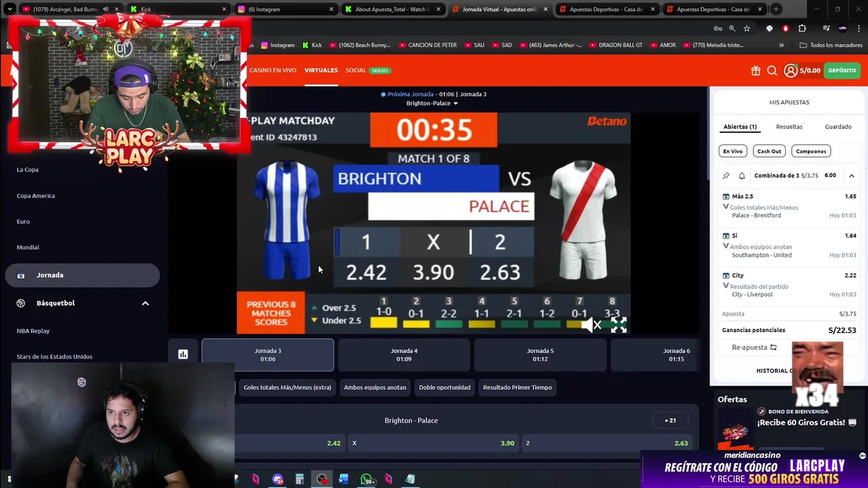Open the statistics bar chart icon
This screenshot has height=488, width=868.
(183, 354)
